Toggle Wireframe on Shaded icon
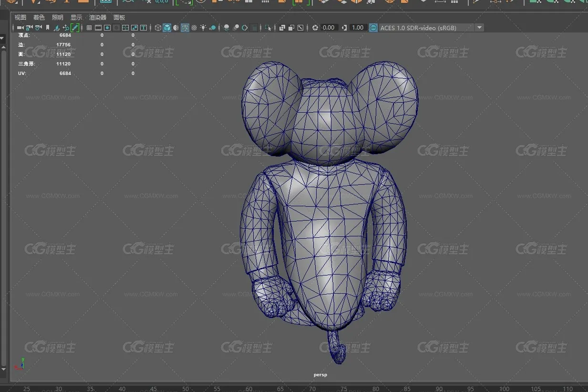The height and width of the screenshot is (392, 588). 185,28
